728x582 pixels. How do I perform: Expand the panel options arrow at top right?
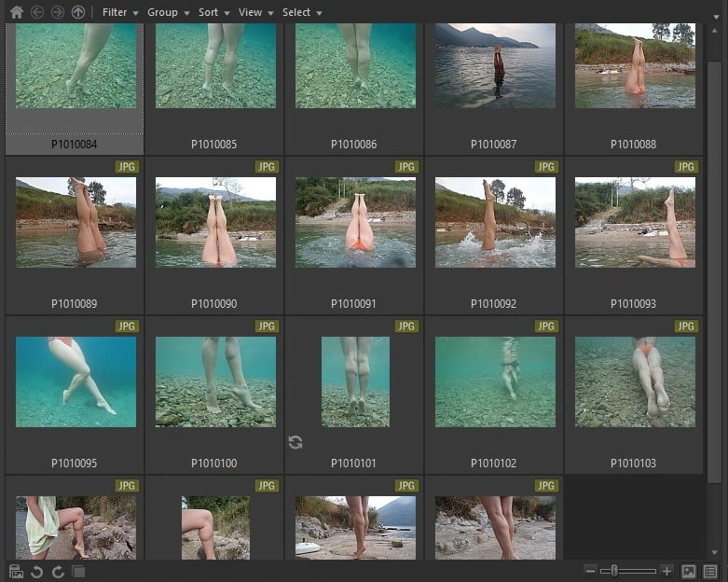pos(716,17)
